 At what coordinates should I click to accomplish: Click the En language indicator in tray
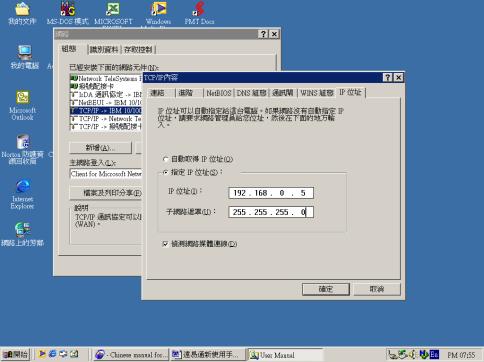click(434, 354)
